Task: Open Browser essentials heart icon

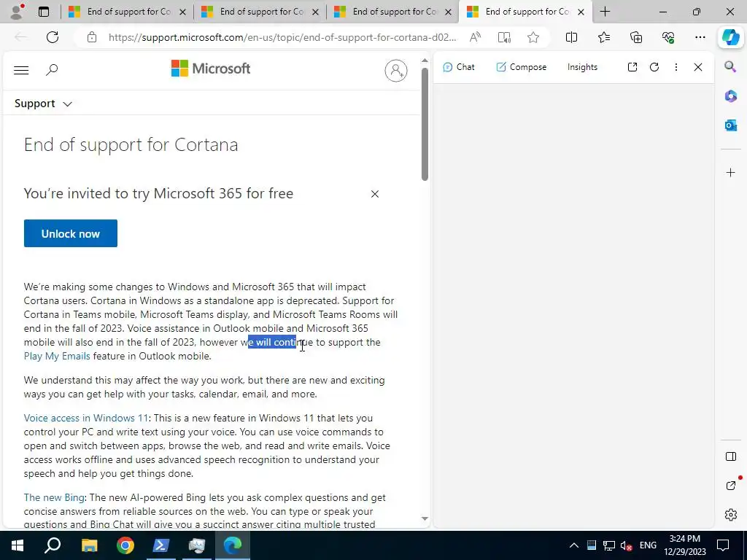Action: point(668,37)
